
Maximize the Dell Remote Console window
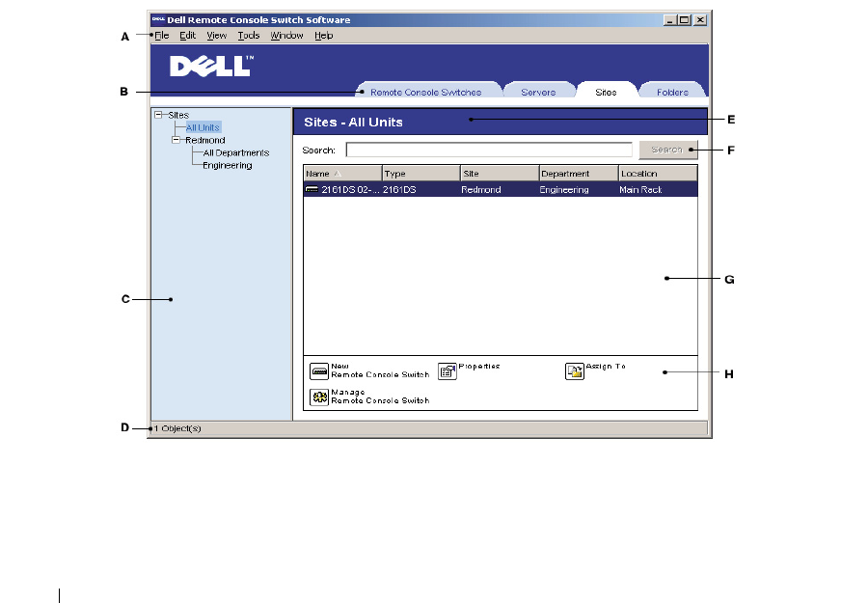(684, 20)
